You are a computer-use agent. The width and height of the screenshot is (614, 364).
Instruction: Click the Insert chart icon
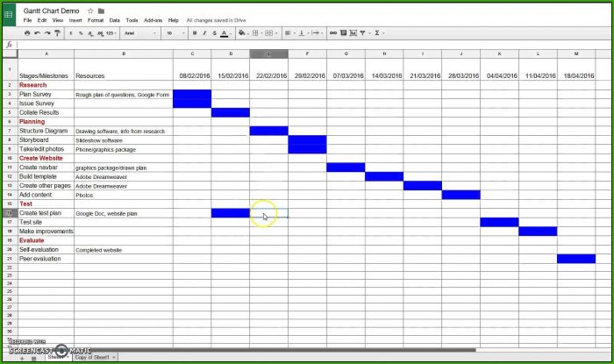point(353,33)
